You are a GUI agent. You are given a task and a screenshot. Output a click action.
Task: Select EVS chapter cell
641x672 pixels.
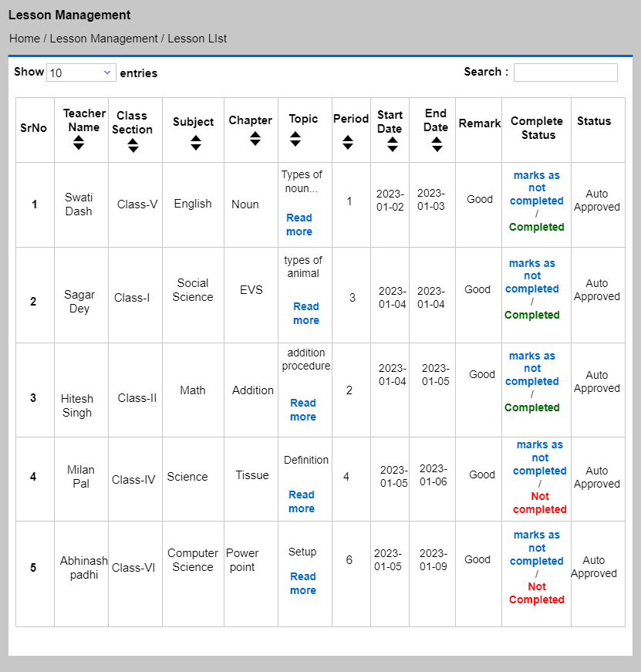point(251,290)
